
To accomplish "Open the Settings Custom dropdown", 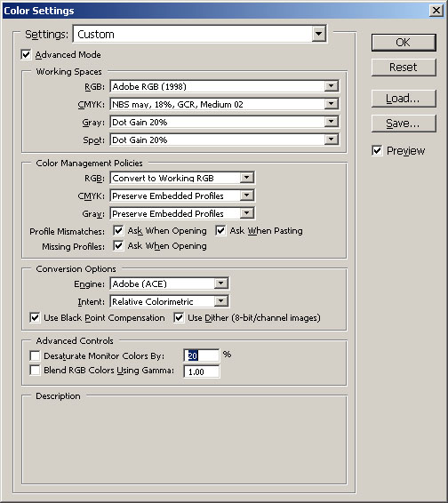I will coord(200,34).
